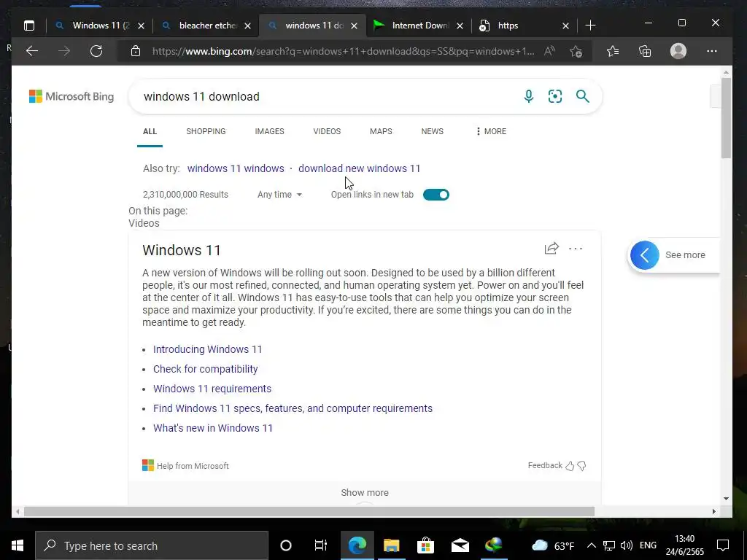Open the tab actions menu icon
The height and width of the screenshot is (560, 747).
29,26
